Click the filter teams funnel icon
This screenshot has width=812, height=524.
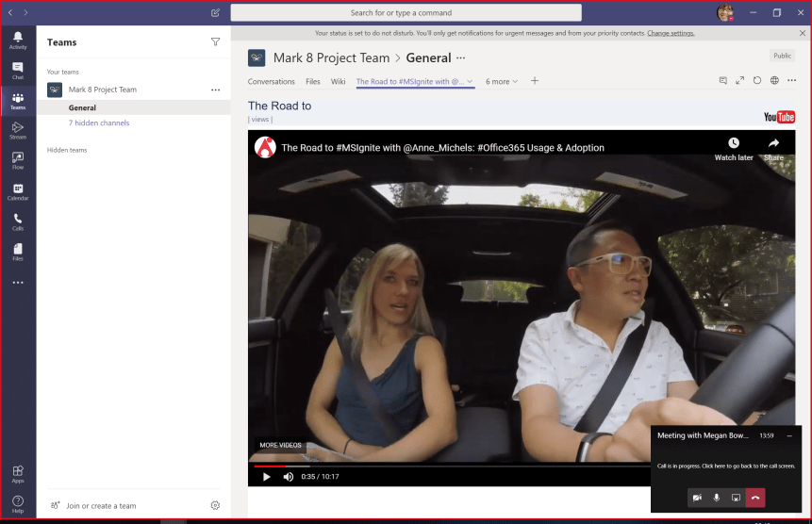(x=215, y=42)
